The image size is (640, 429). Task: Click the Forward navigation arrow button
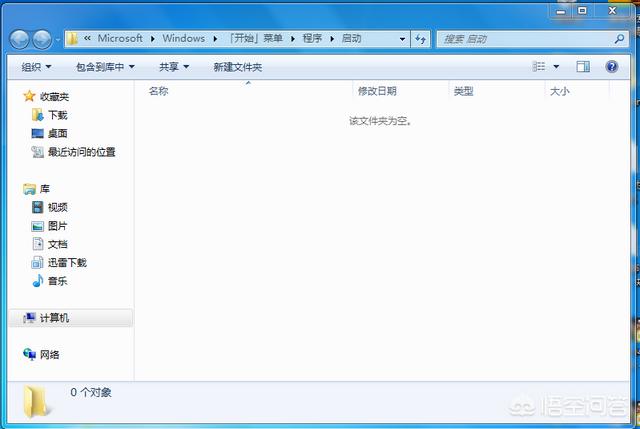click(42, 39)
